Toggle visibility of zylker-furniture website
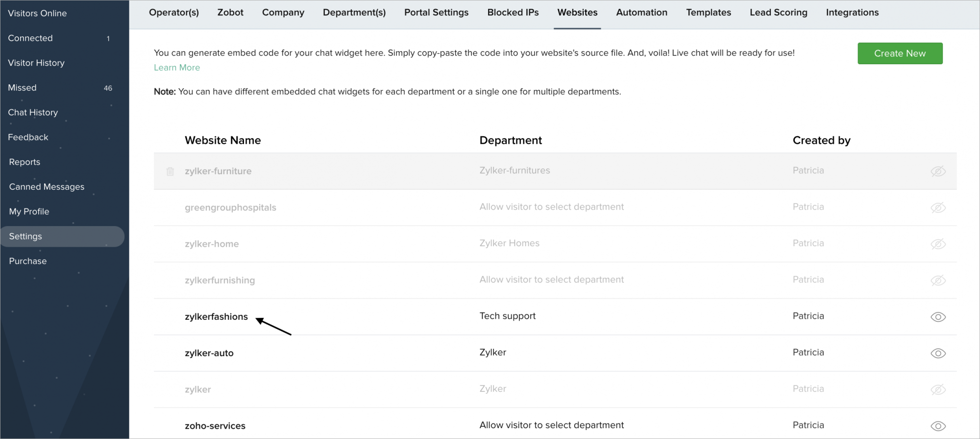The height and width of the screenshot is (439, 980). click(x=938, y=171)
